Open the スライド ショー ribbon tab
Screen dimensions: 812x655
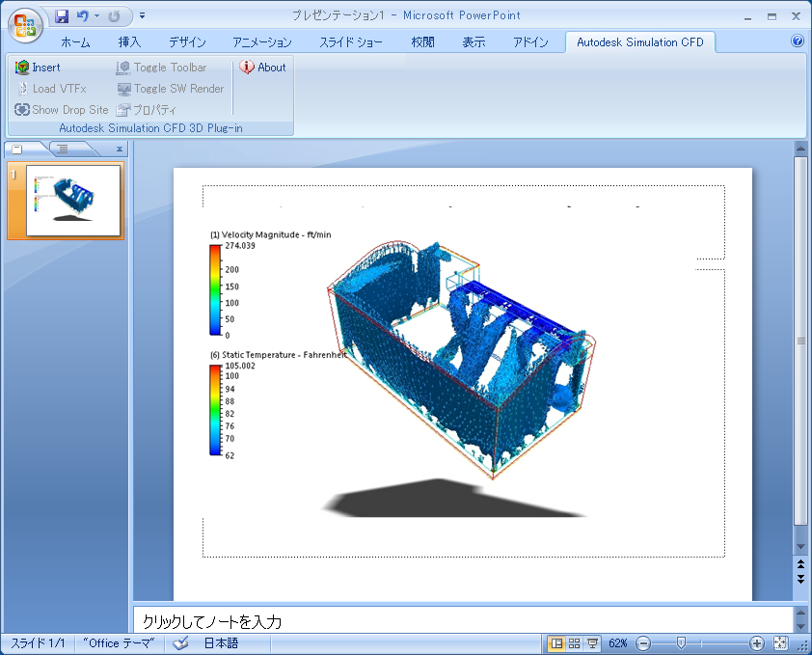[351, 42]
